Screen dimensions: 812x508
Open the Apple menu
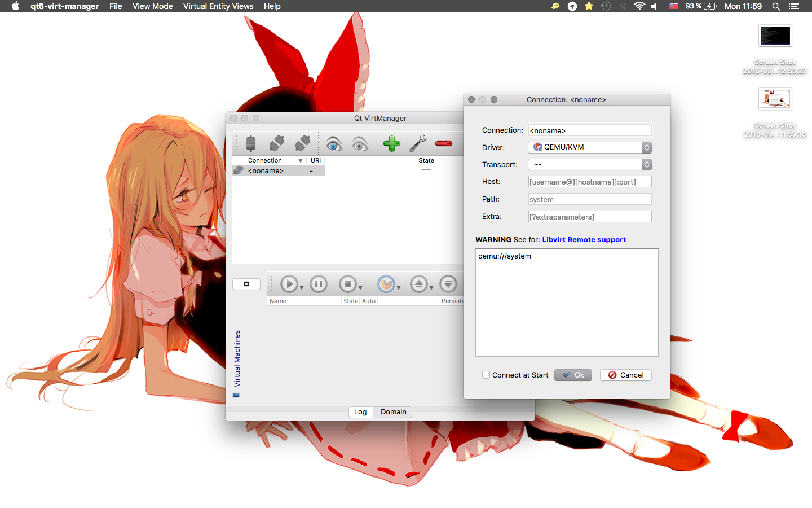(x=15, y=6)
